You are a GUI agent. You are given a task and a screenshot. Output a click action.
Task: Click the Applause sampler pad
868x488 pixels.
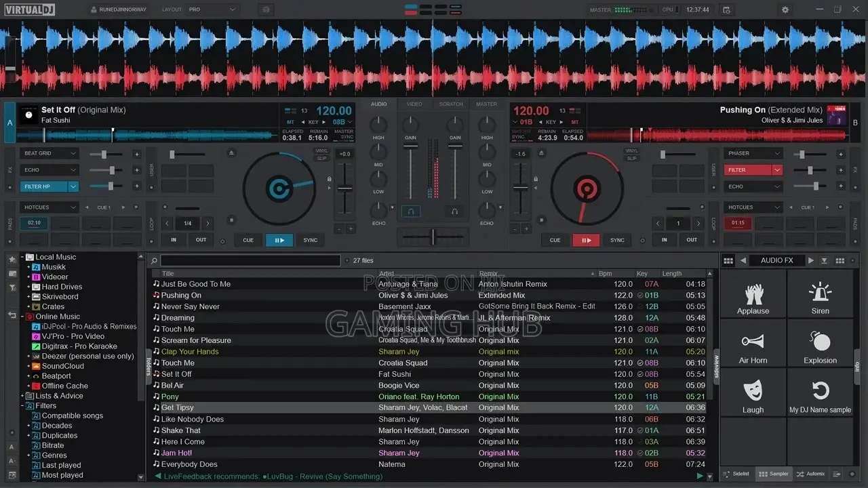coord(753,294)
